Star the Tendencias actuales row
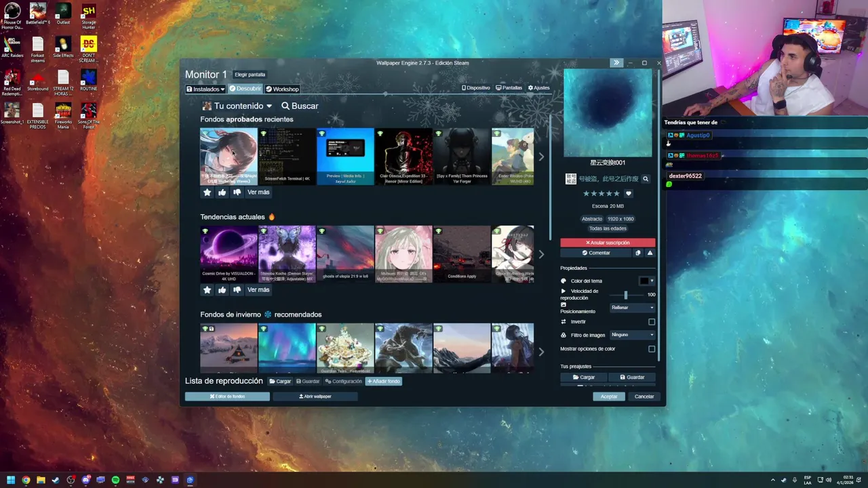 [x=208, y=290]
